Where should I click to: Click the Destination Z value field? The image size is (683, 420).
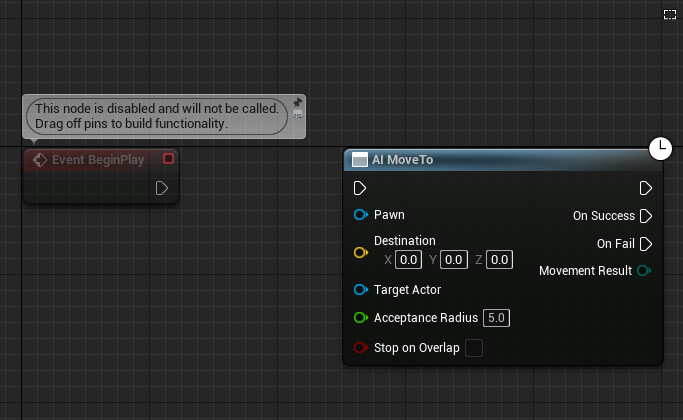click(499, 260)
